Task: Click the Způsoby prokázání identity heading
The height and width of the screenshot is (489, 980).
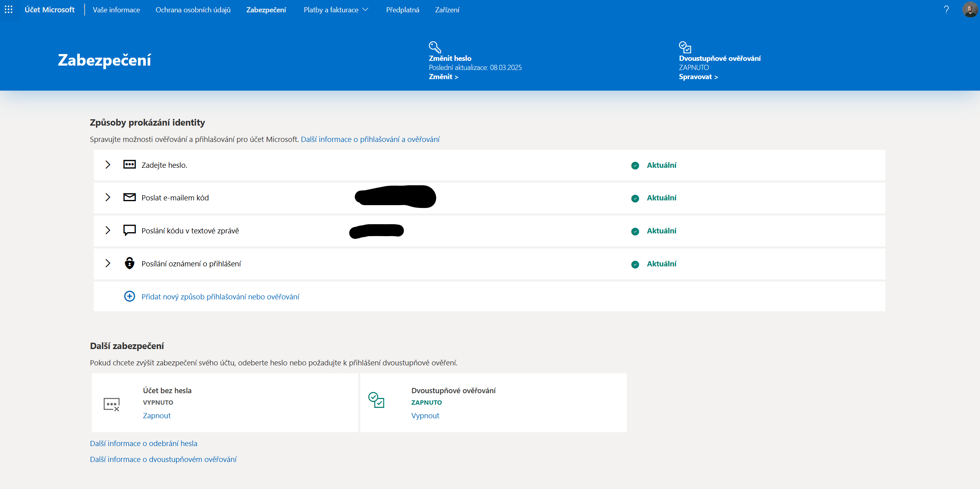Action: pyautogui.click(x=147, y=122)
